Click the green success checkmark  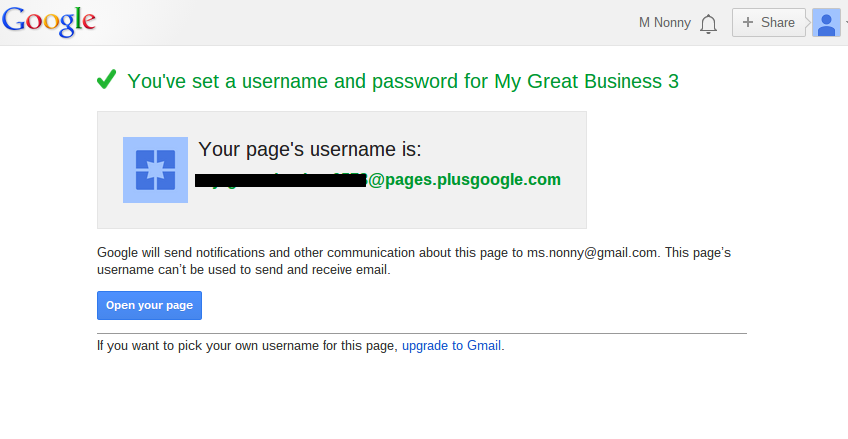(107, 80)
